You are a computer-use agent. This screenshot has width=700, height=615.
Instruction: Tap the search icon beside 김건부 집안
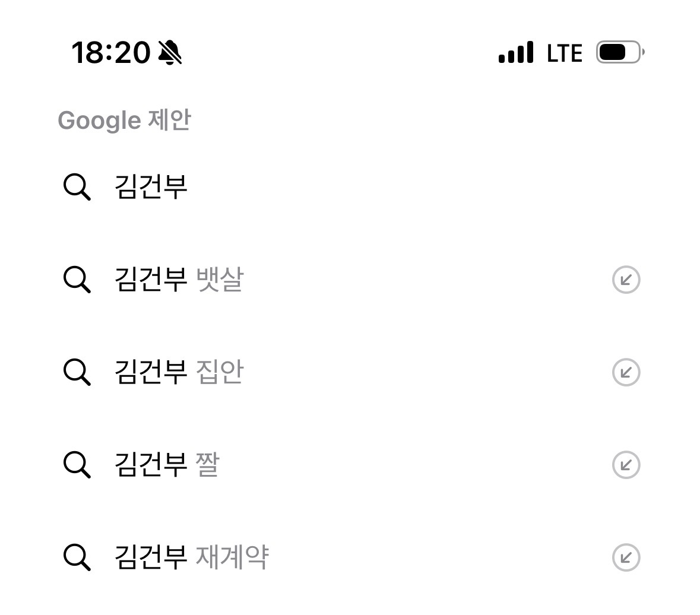click(x=77, y=372)
